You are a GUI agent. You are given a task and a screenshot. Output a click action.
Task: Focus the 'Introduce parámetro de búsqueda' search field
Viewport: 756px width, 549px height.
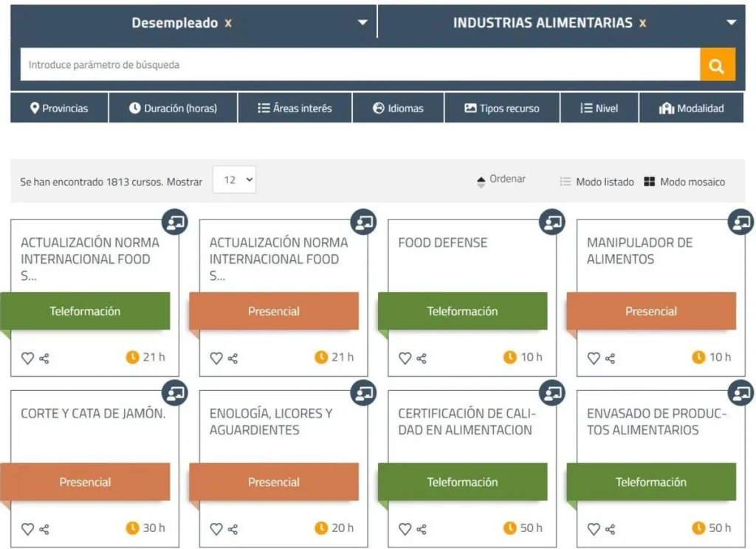coord(360,64)
